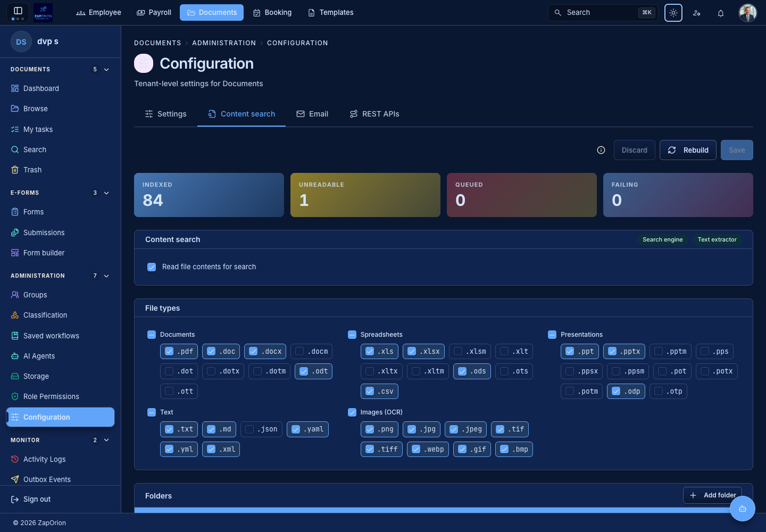Screen dimensions: 766x532
Task: Toggle the Images (OCR) group checkbox
Action: point(352,412)
